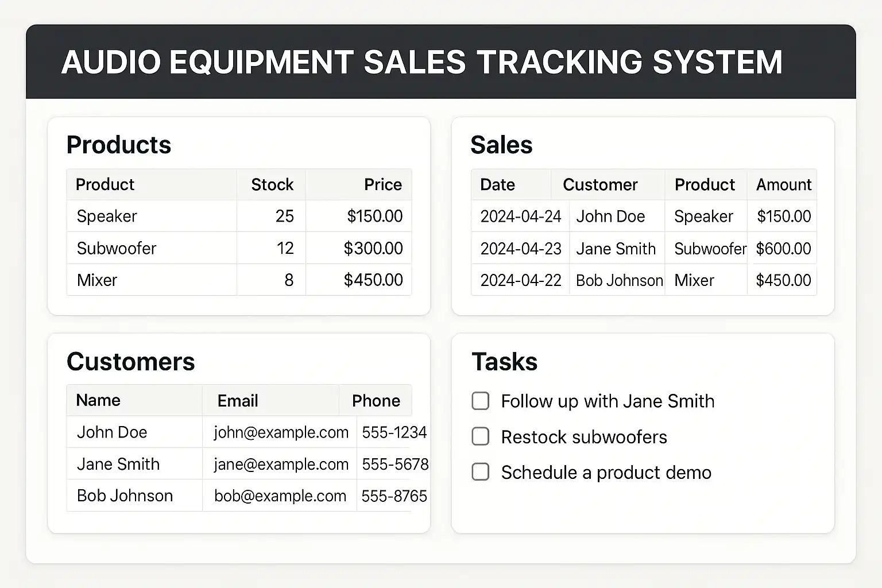The height and width of the screenshot is (588, 882).
Task: Select the Subwoofer product name cell
Action: coord(117,248)
